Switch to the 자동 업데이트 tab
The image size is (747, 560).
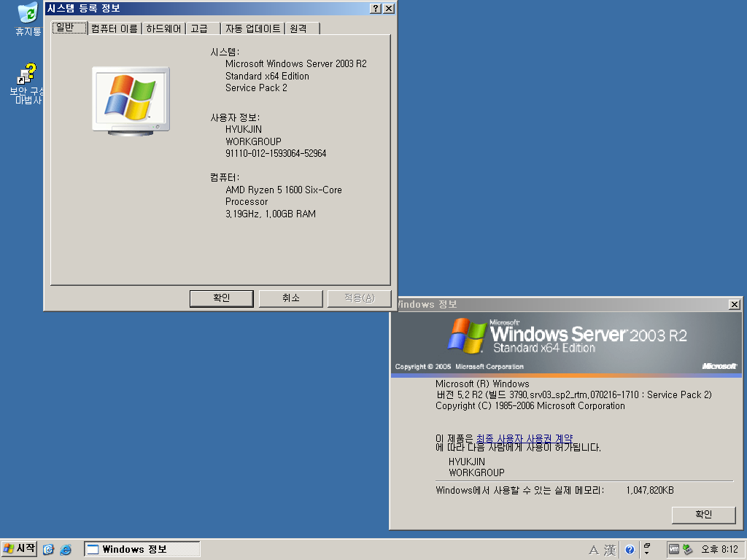coord(252,28)
